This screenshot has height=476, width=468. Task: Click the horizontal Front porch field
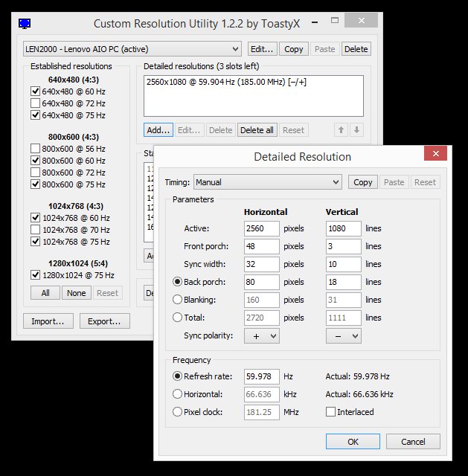click(x=261, y=246)
